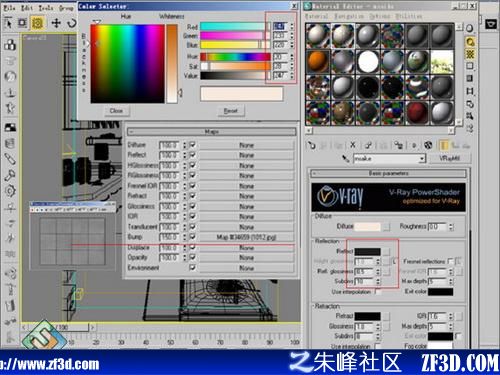Toggle the highlighted Show End Result icon

pyautogui.click(x=444, y=145)
